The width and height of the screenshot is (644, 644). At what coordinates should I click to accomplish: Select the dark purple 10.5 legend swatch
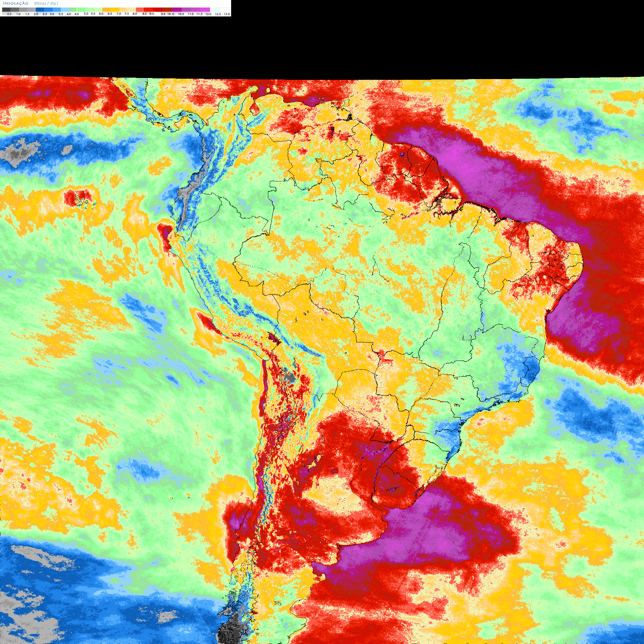(x=177, y=10)
